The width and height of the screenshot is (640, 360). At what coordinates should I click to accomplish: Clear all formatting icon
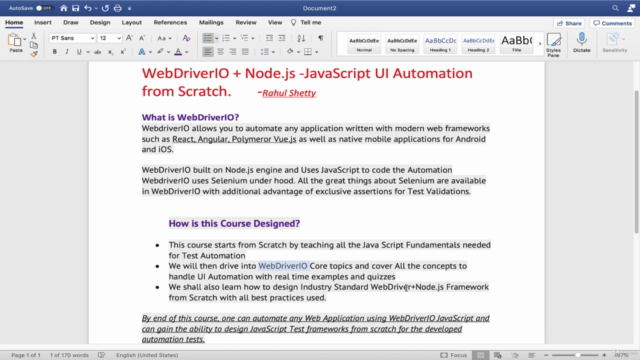click(x=187, y=38)
